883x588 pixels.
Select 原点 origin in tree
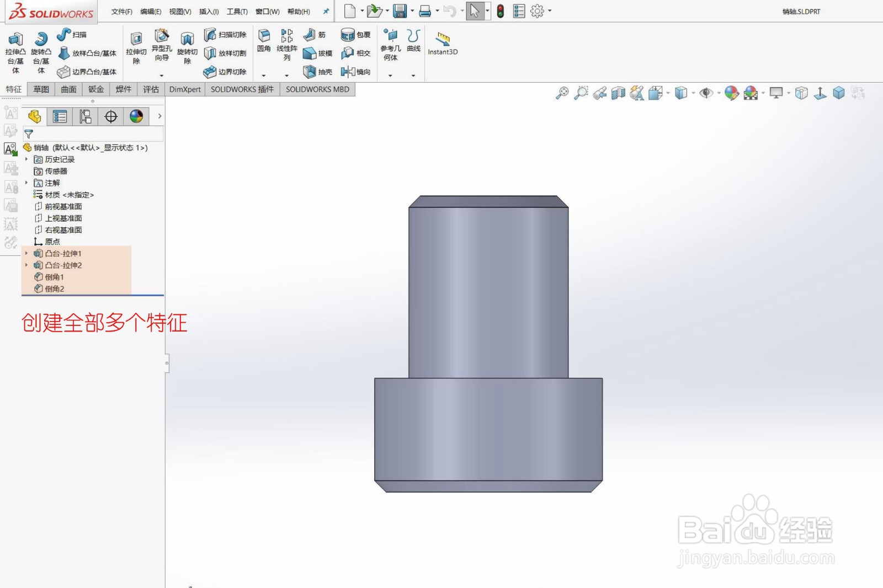point(47,242)
